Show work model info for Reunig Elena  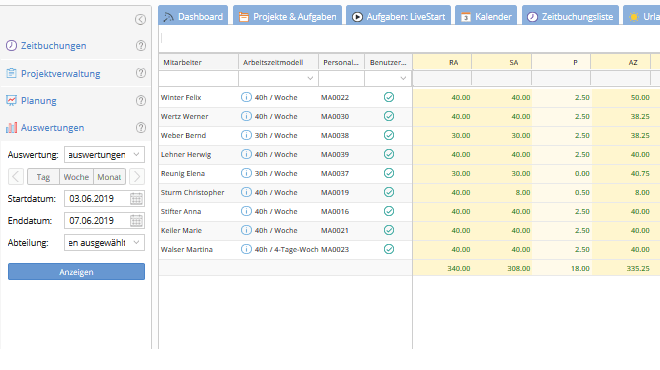[x=246, y=173]
